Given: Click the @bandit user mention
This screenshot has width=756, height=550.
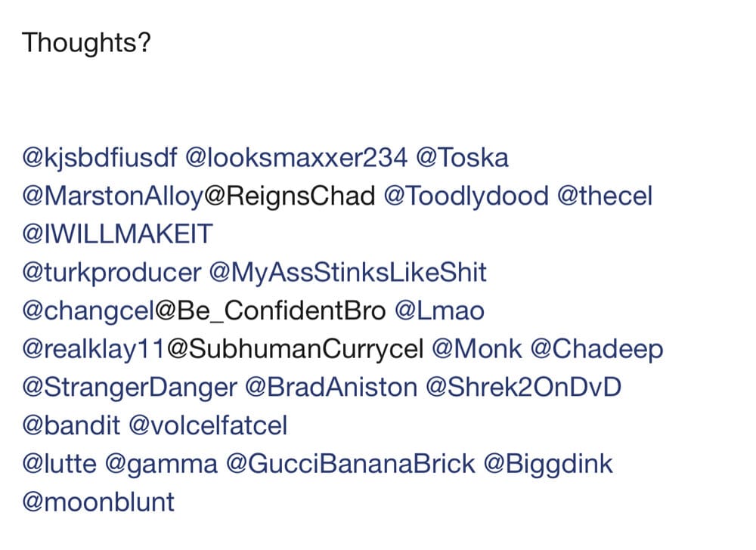Looking at the screenshot, I should click(71, 426).
